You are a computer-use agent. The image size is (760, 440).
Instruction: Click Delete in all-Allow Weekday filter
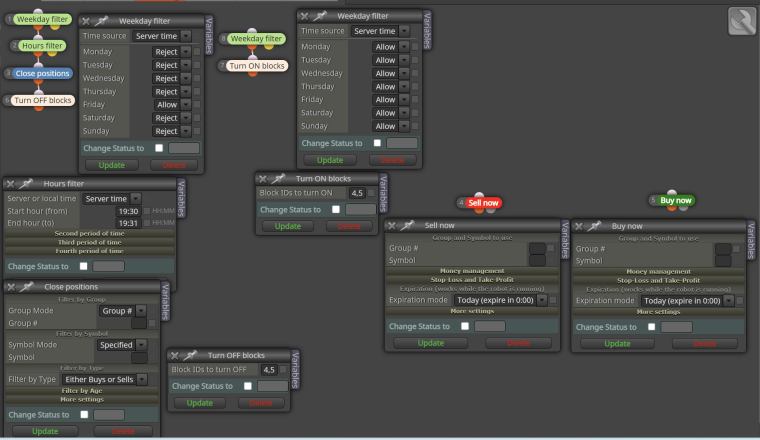(393, 160)
